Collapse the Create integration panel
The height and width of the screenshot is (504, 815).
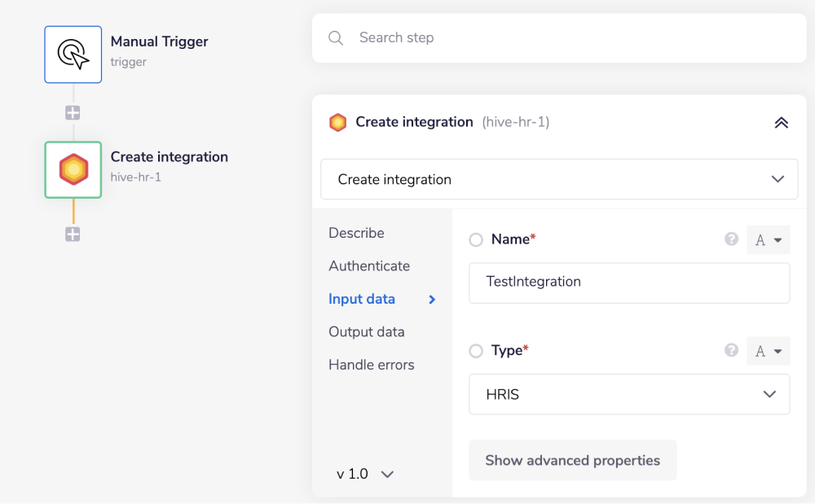tap(781, 123)
